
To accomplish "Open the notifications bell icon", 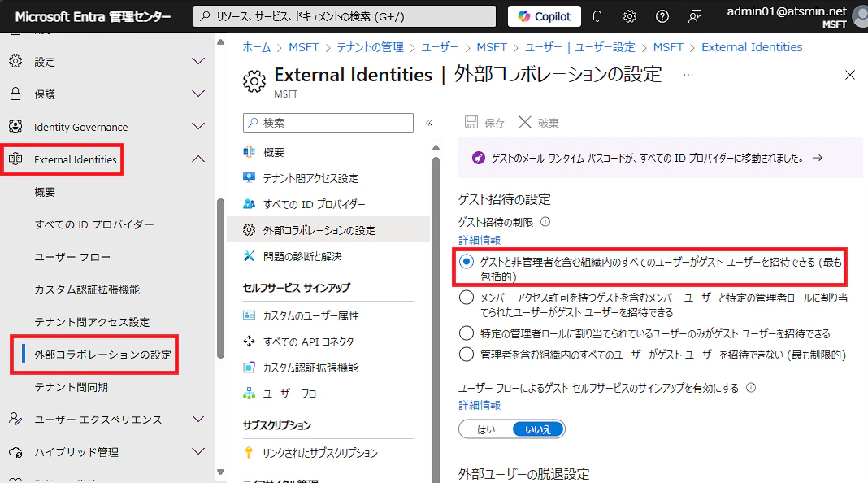I will 597,16.
